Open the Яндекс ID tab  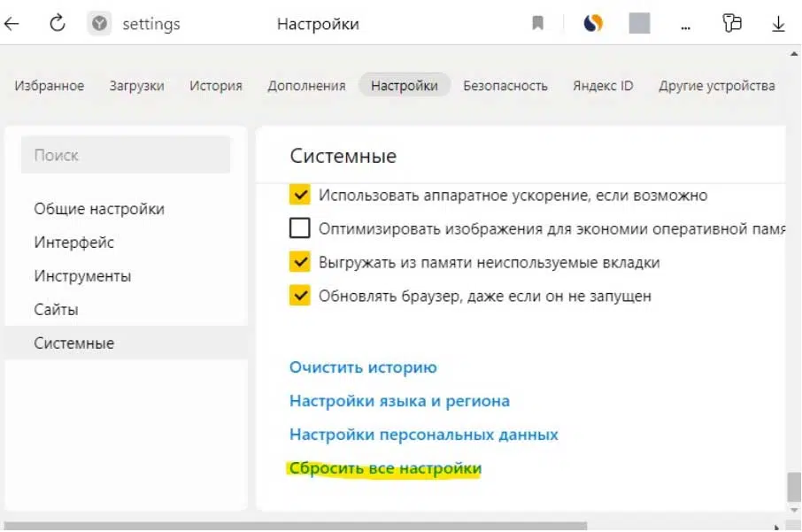click(603, 86)
